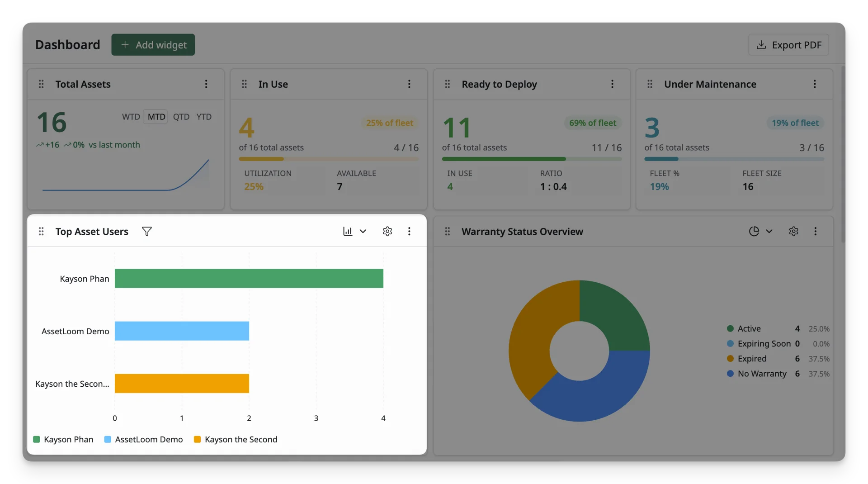868x484 pixels.
Task: Grab the Top Asset Users drag handle
Action: pos(41,232)
